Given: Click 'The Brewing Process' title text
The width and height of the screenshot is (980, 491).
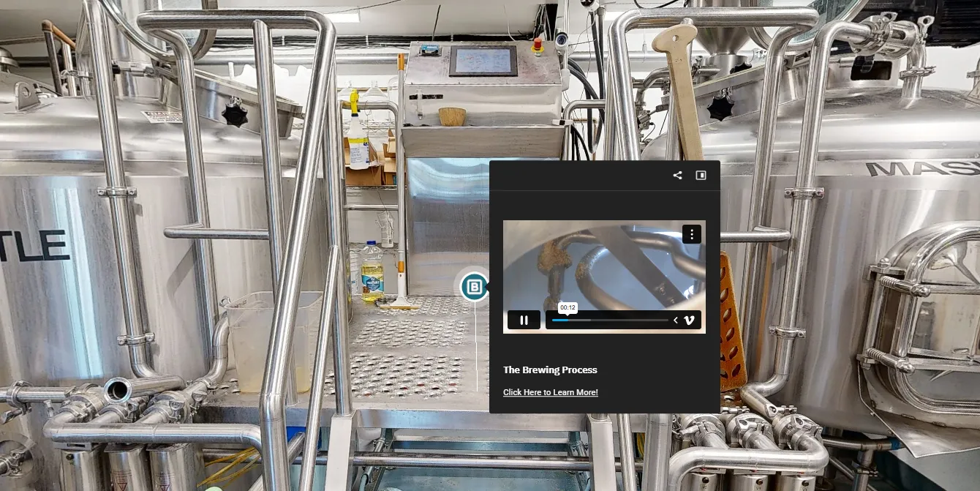Looking at the screenshot, I should coord(550,370).
